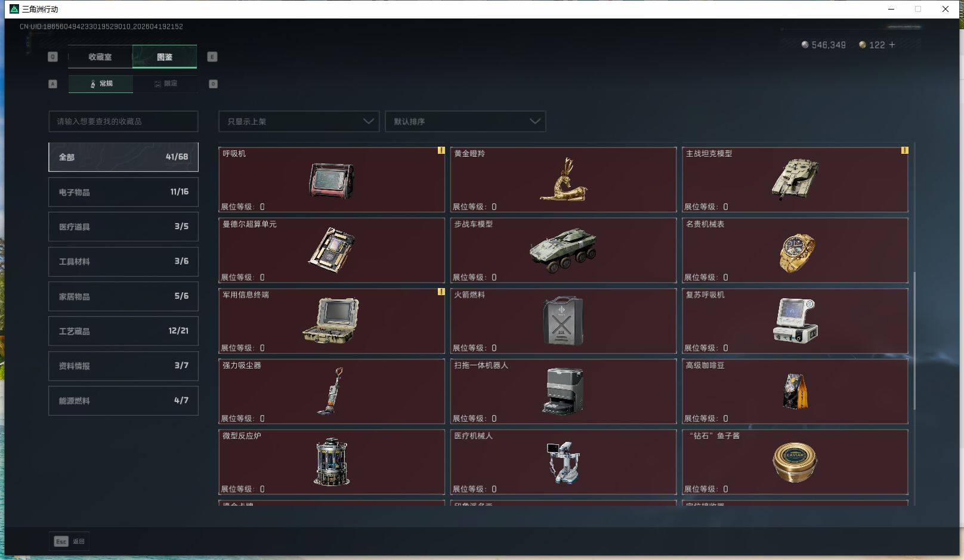
Task: Click the 三角洲行动 window app icon
Action: (14, 9)
